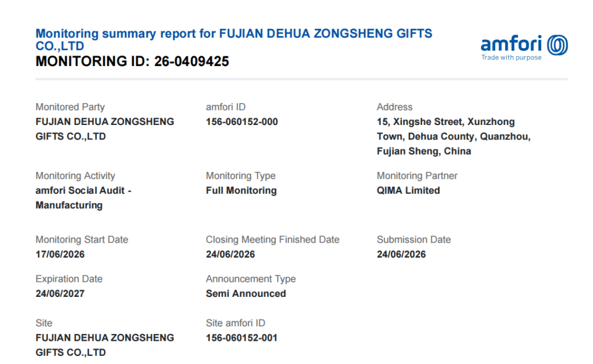Select the Submission Date value 24/06/2026
Image resolution: width=593 pixels, height=364 pixels.
point(401,255)
